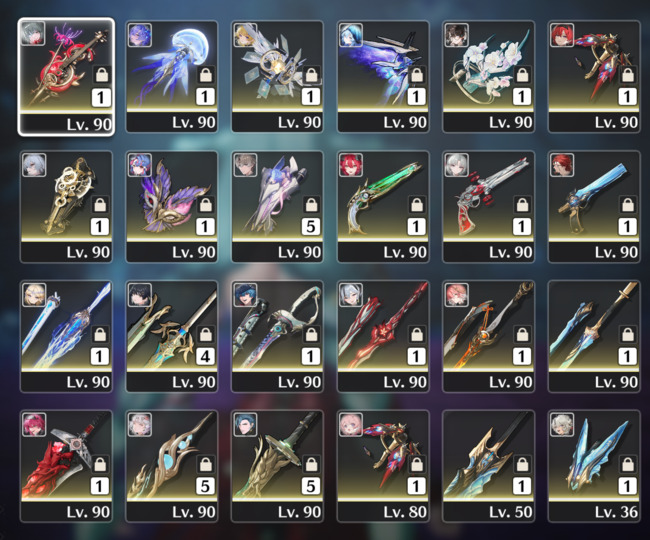
Task: Click the lock on the butterfly mask weapon
Action: point(206,205)
